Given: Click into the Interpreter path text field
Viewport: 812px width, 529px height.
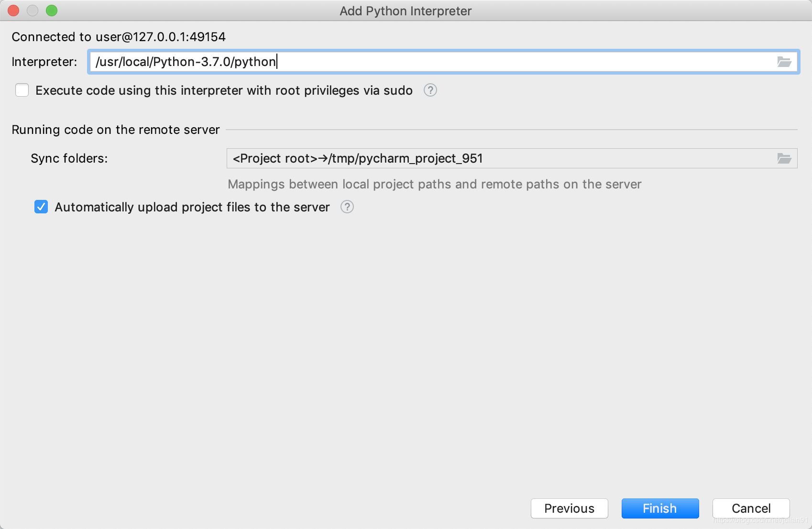Looking at the screenshot, I should (x=430, y=62).
